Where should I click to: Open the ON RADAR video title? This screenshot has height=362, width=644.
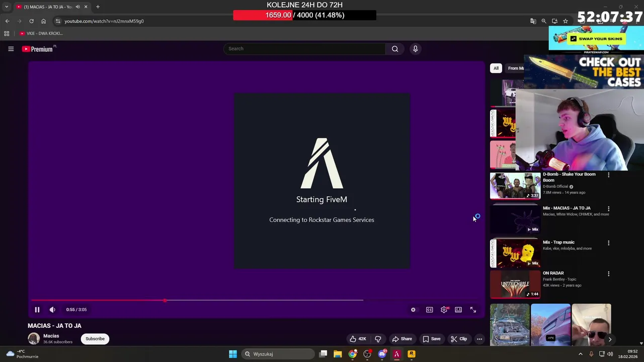553,273
